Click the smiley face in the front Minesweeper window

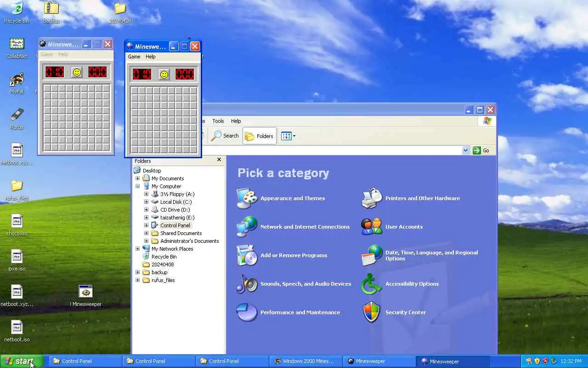(x=164, y=74)
